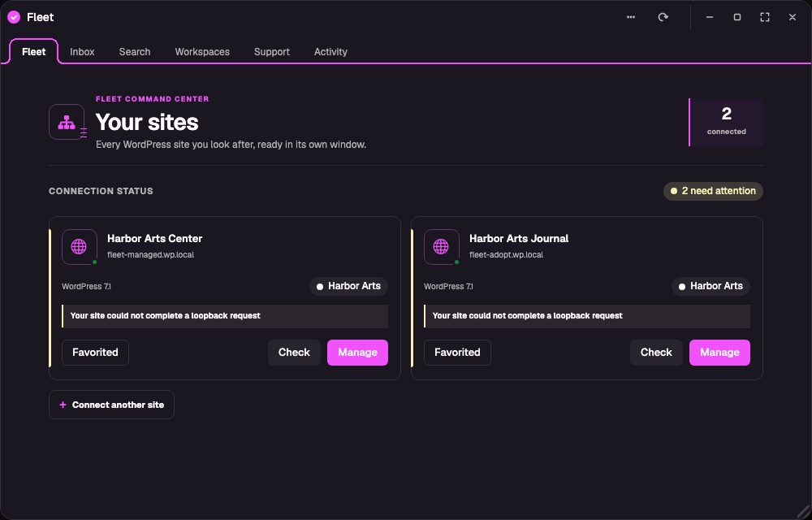Select the Support tab
The image size is (812, 520).
(x=272, y=52)
